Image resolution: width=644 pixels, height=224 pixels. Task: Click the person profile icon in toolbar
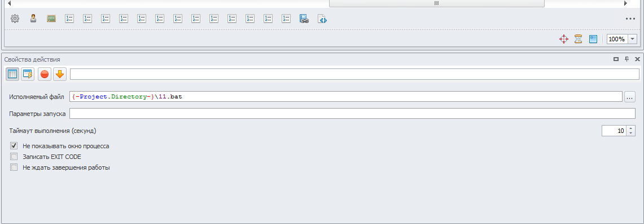point(33,19)
